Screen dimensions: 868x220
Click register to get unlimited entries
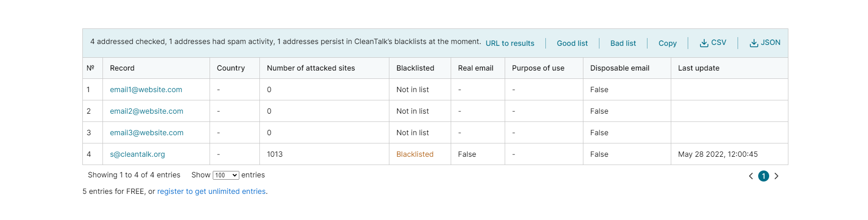pos(211,191)
